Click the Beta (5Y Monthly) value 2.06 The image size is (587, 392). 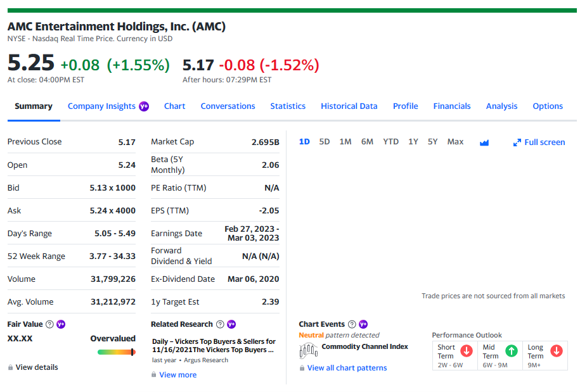(x=271, y=165)
